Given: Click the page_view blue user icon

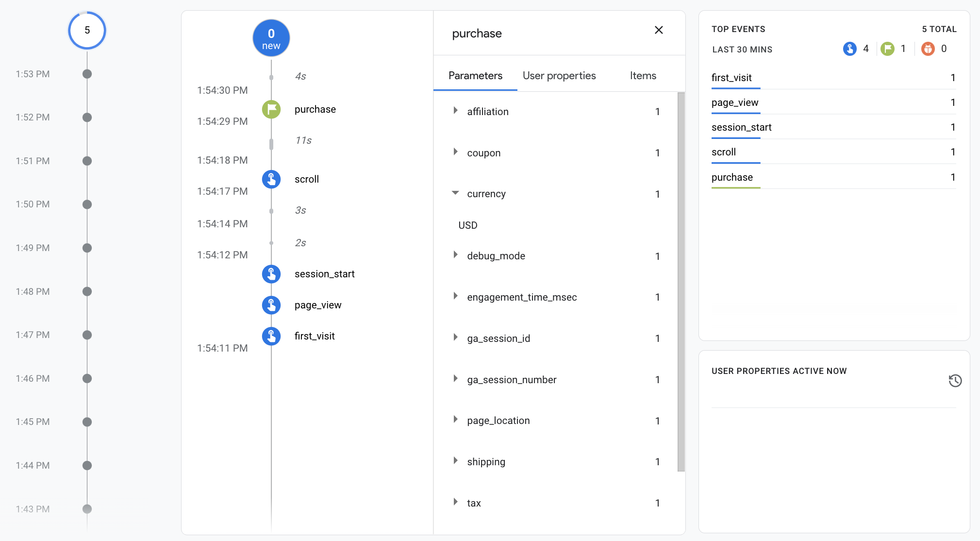Looking at the screenshot, I should pos(272,305).
